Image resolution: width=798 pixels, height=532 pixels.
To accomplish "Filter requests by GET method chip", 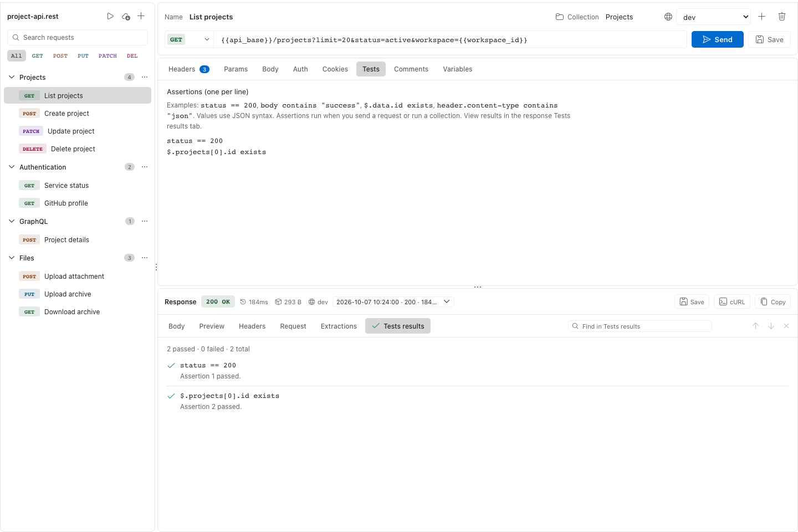I will point(38,55).
